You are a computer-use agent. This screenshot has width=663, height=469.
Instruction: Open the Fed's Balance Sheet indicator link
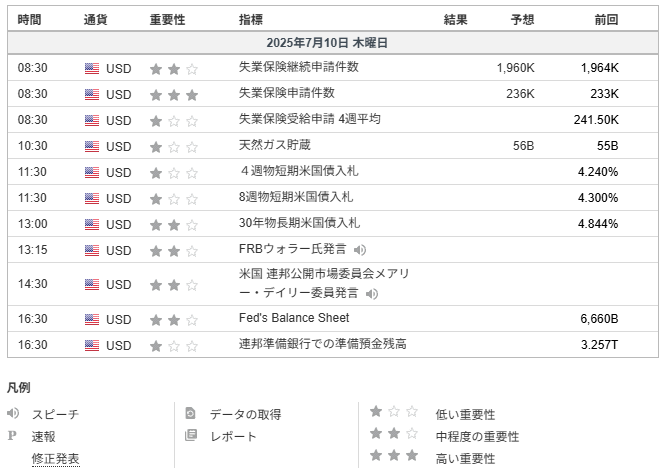click(x=294, y=318)
